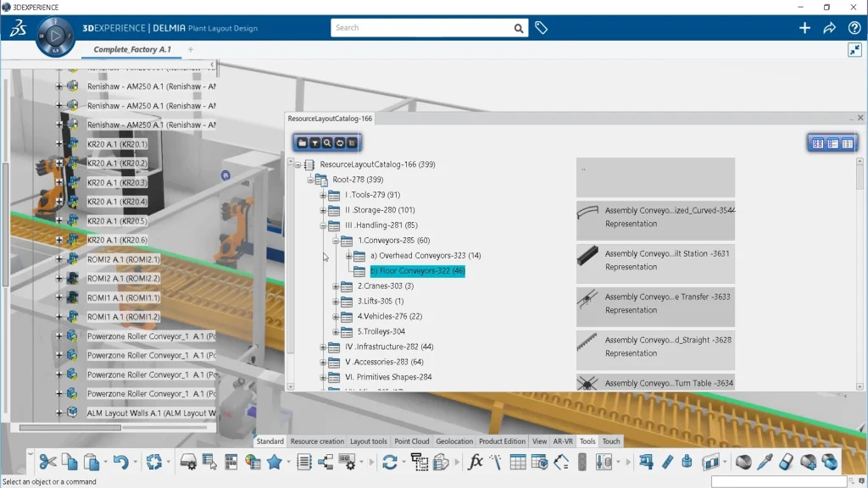Switch catalog to table columns view
Image resolution: width=868 pixels, height=488 pixels.
(847, 144)
